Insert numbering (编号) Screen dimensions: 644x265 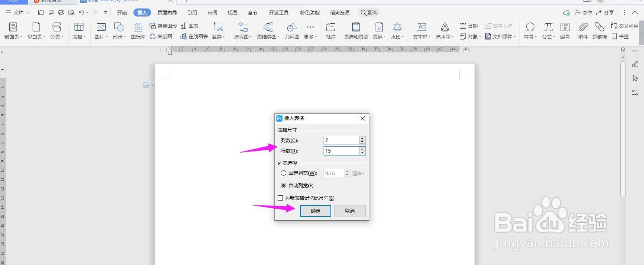tap(565, 31)
